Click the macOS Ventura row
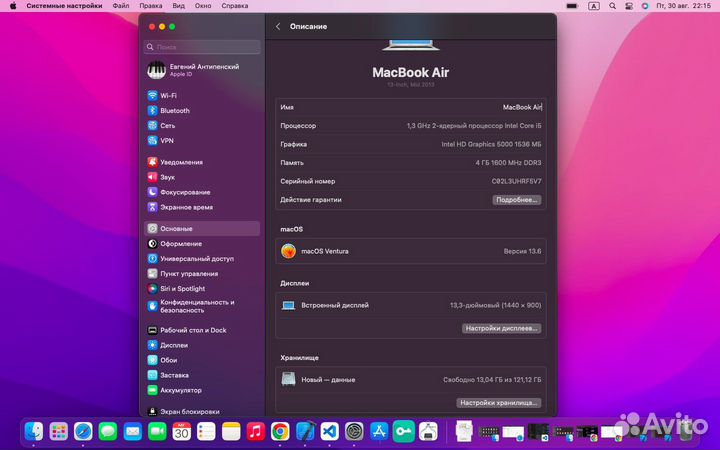Image resolution: width=720 pixels, height=450 pixels. [x=411, y=251]
